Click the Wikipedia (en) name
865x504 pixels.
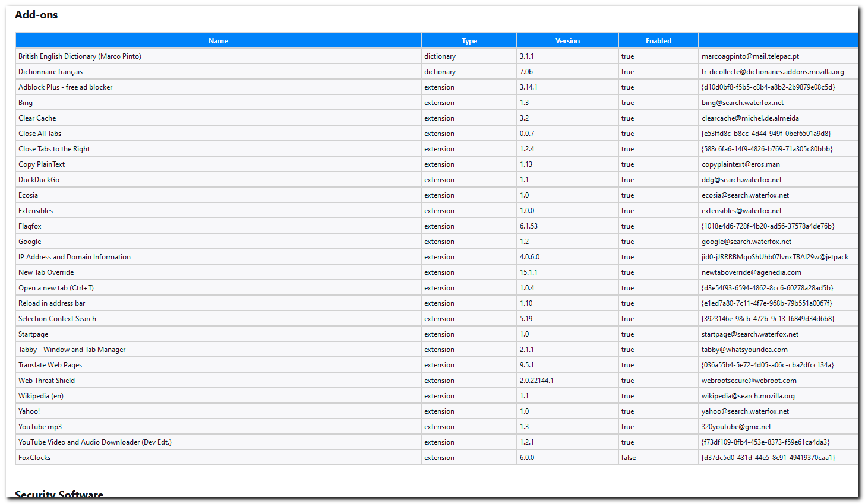[x=41, y=396]
